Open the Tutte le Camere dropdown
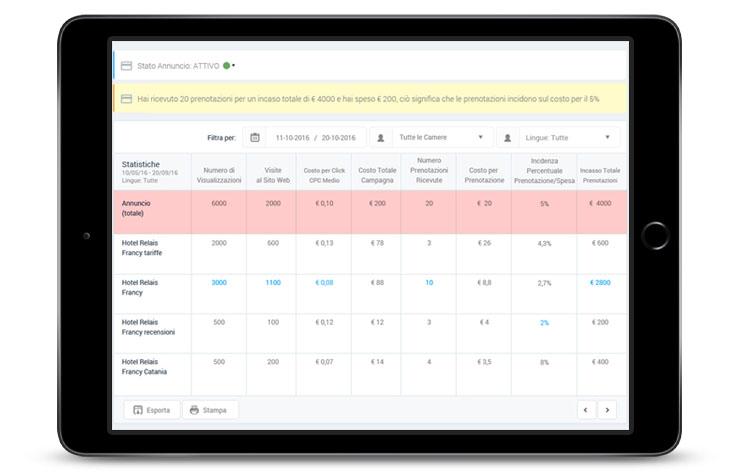Screen dimensions: 742x471 click(x=440, y=137)
